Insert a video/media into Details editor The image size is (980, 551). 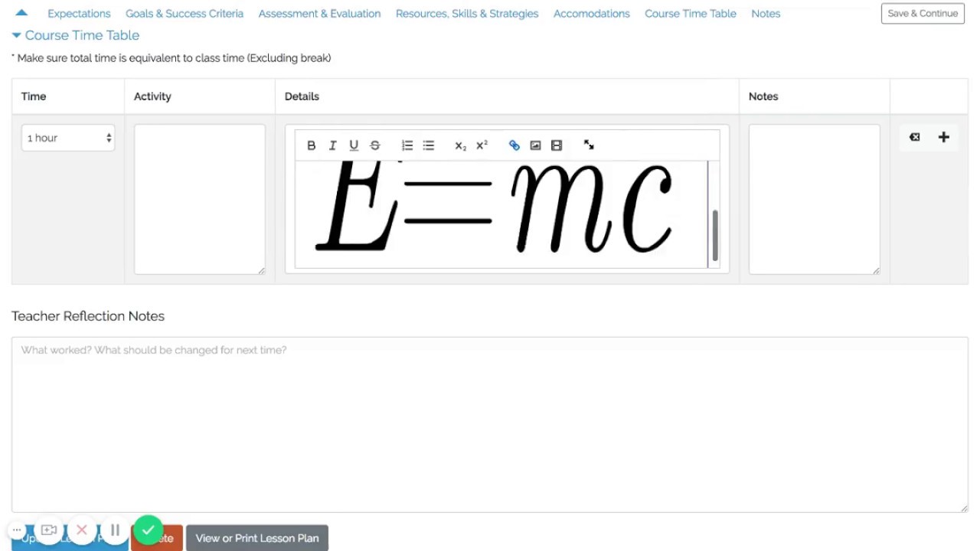pos(557,145)
